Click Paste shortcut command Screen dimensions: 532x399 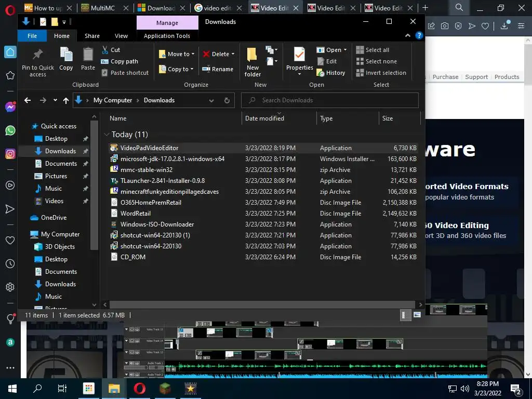point(125,73)
